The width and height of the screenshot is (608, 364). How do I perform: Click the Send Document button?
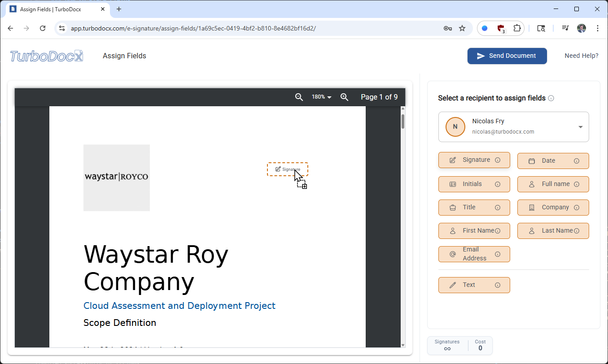tap(507, 56)
